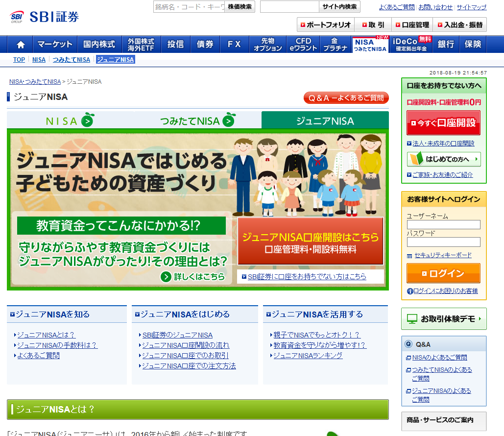Click the info icon beside ログインにお困りのお客様
504x436 pixels.
(x=410, y=291)
